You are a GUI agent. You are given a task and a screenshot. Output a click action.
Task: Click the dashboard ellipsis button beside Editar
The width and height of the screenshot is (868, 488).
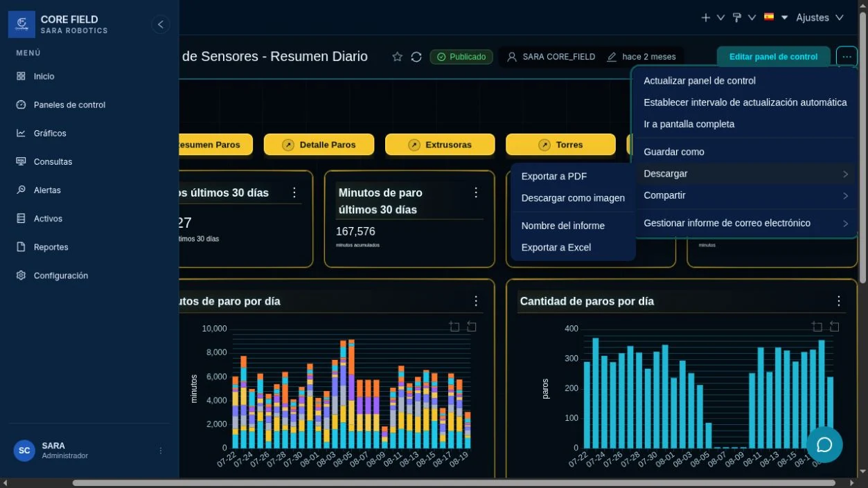click(847, 57)
